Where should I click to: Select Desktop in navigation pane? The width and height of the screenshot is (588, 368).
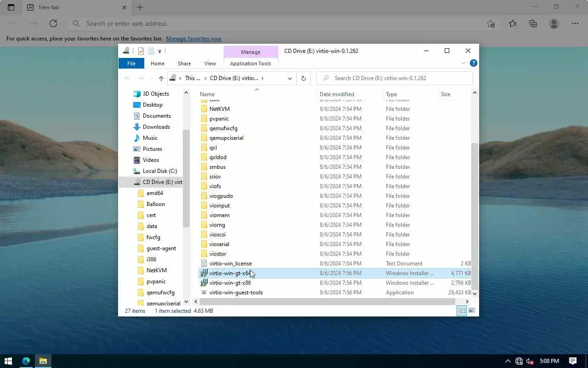[x=153, y=105]
